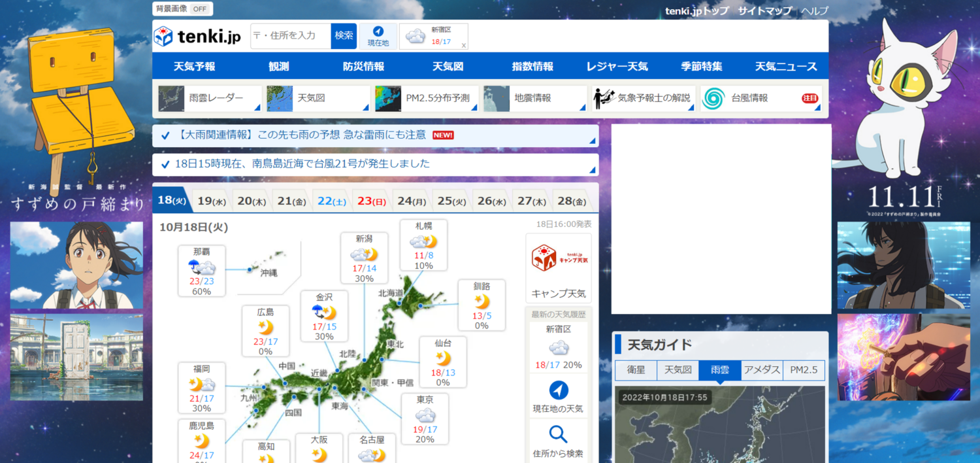This screenshot has height=463, width=980.
Task: Click the 現在地の天気 blue arrow icon
Action: pos(559,390)
